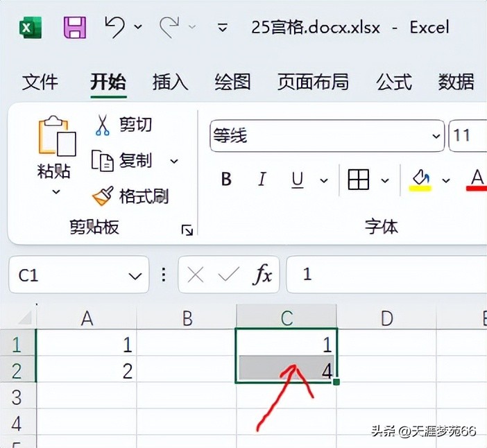Apply the cell borders icon
The width and height of the screenshot is (487, 448).
coord(359,180)
